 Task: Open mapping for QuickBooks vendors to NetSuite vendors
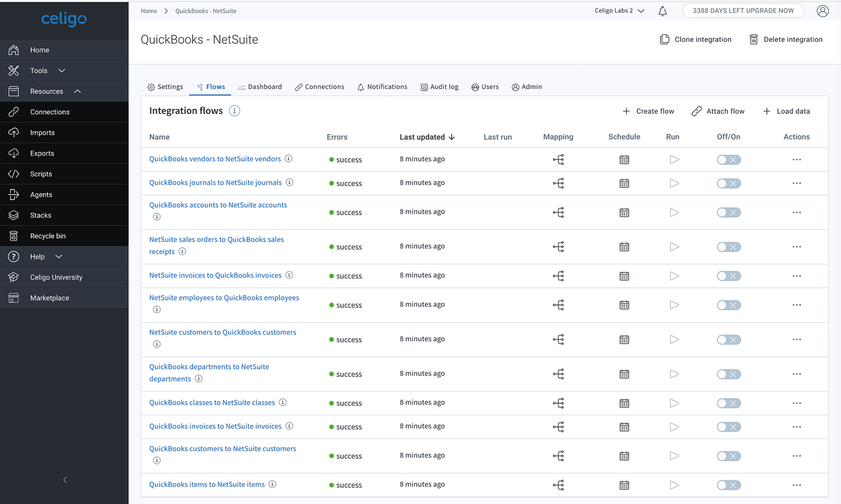[558, 159]
